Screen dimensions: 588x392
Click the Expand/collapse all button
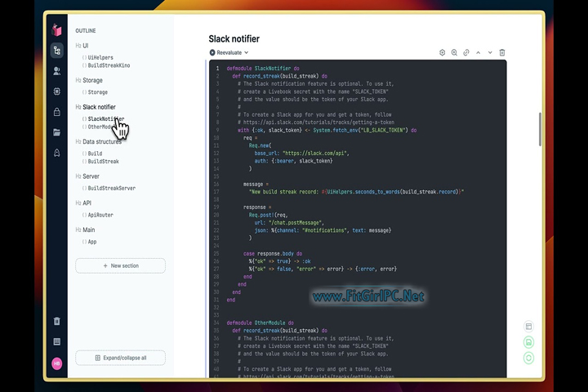120,358
